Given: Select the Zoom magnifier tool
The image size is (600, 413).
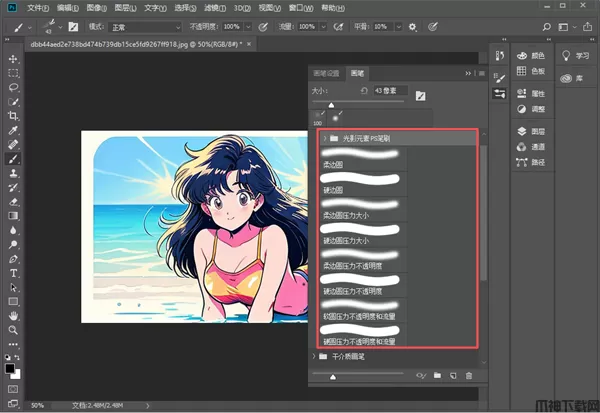Looking at the screenshot, I should click(14, 329).
